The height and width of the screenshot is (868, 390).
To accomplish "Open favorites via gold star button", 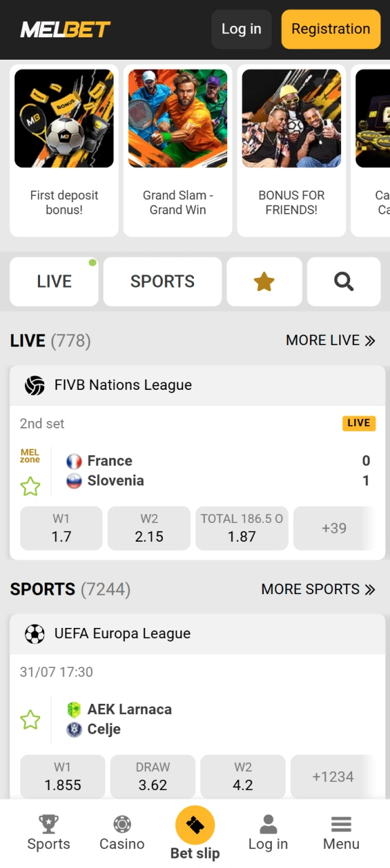I will (264, 281).
